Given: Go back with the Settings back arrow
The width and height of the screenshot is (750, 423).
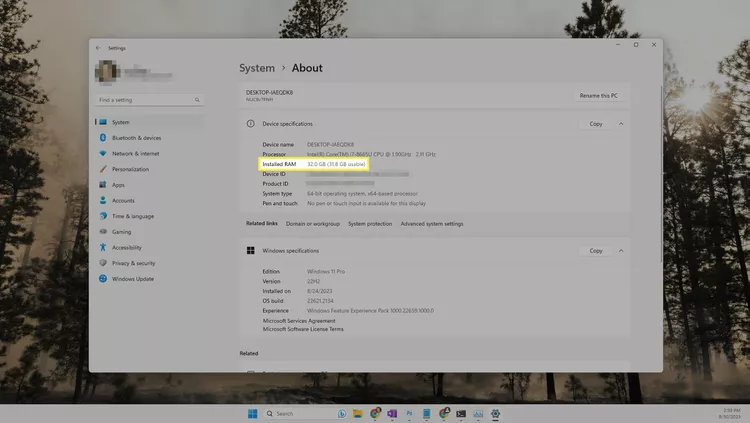Looking at the screenshot, I should (98, 48).
